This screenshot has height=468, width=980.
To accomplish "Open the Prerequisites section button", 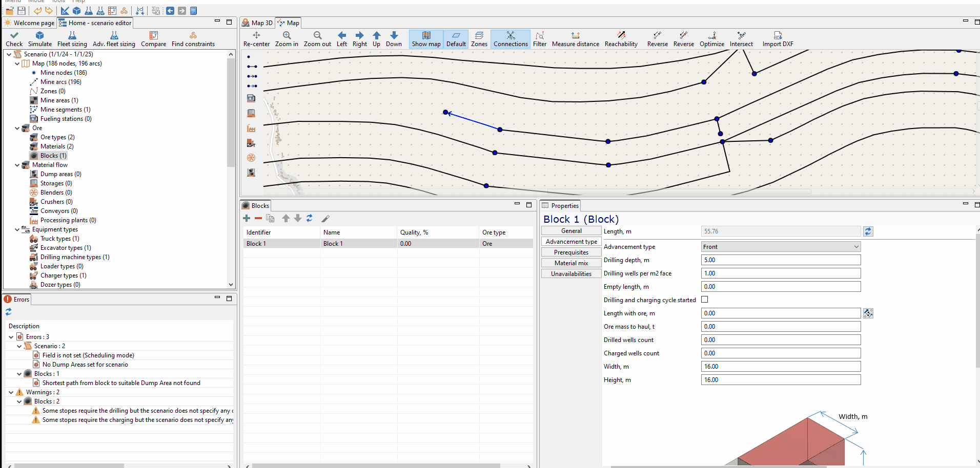I will (571, 252).
